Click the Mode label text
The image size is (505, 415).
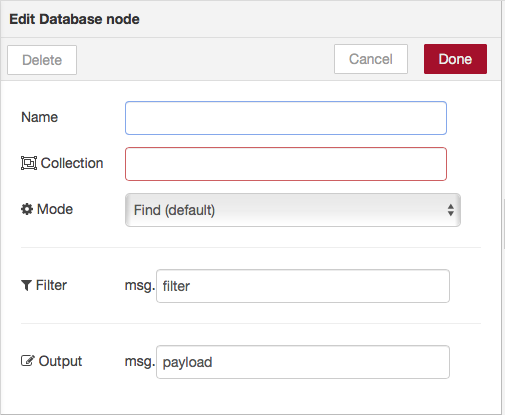point(55,209)
